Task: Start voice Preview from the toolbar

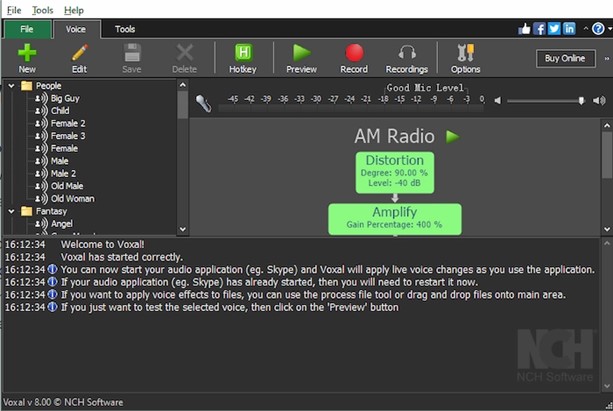Action: point(301,59)
